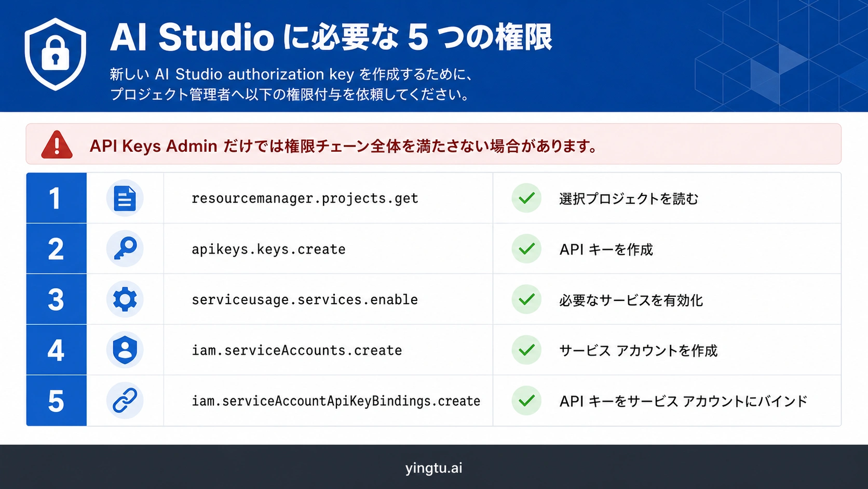Click green checkmark beside 必要なサービスを有効化
The height and width of the screenshot is (489, 868).
pos(526,299)
